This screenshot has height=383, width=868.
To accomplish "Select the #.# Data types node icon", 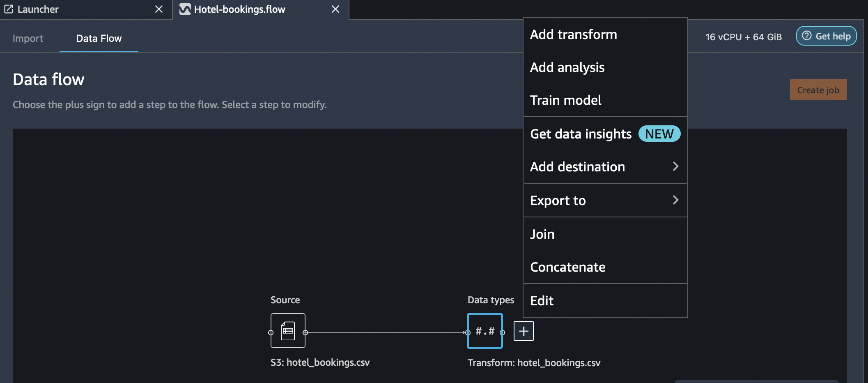I will [x=485, y=331].
